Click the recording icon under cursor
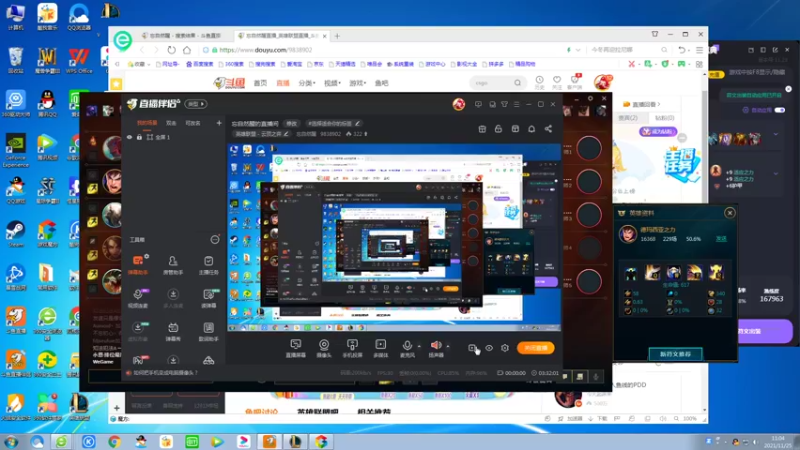800x450 pixels. (472, 348)
